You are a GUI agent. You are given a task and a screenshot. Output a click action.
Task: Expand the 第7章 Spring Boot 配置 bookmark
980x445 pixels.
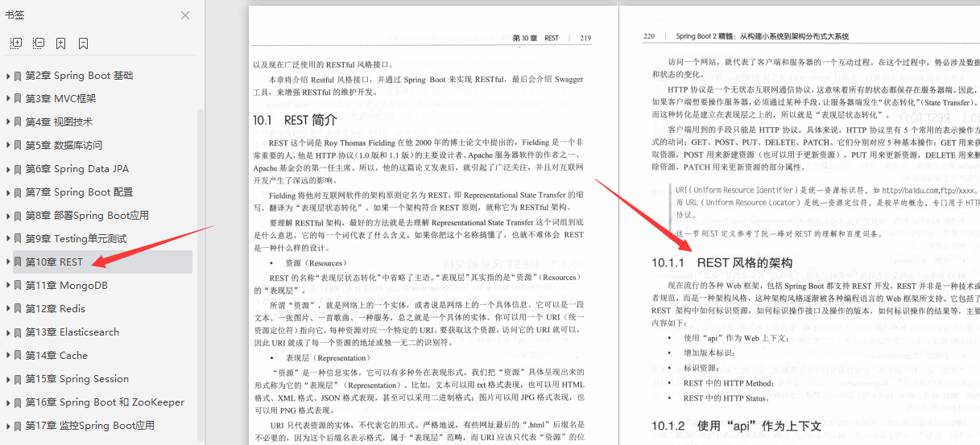point(7,192)
